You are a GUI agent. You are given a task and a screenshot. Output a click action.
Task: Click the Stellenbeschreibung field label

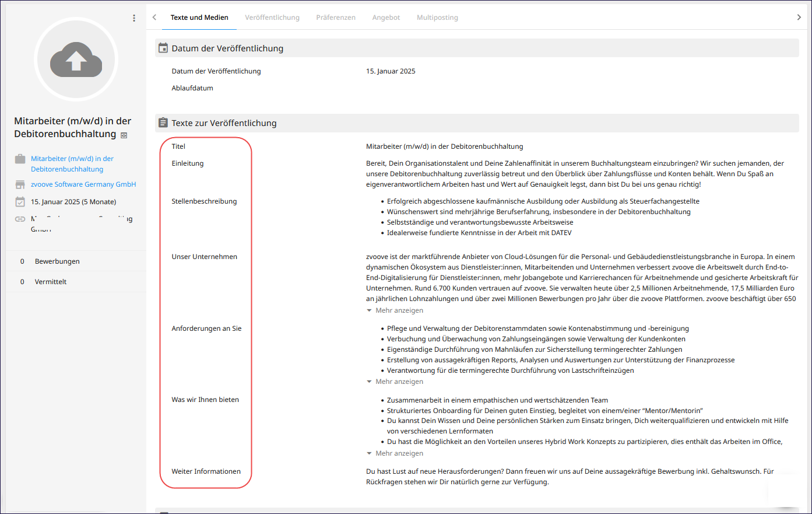tap(204, 201)
